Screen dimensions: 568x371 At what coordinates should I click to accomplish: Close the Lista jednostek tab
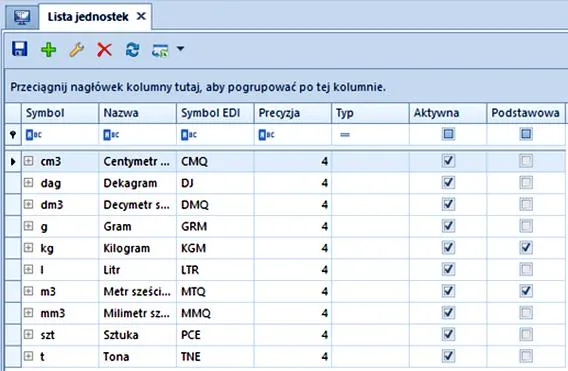pyautogui.click(x=141, y=16)
